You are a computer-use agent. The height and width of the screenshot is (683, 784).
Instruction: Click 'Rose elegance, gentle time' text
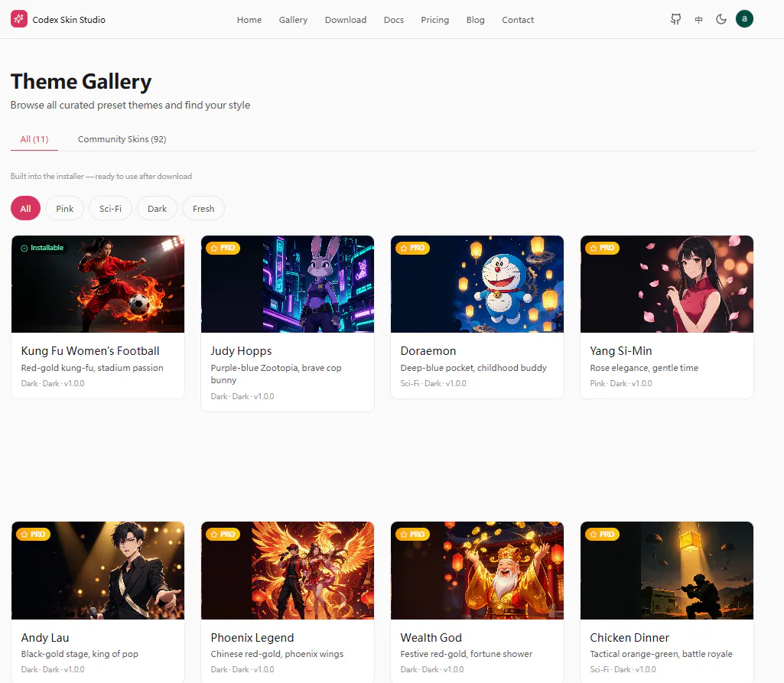(x=644, y=367)
